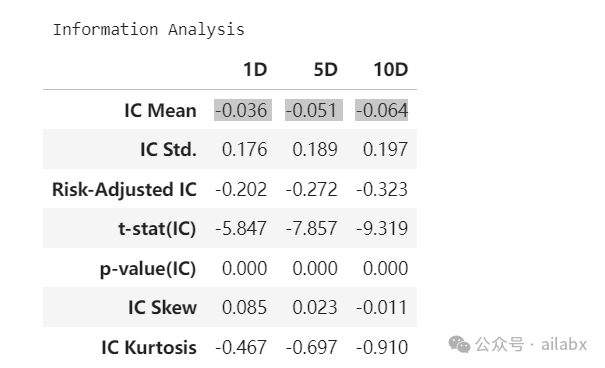Viewport: 605px width, 368px height.
Task: Click the IC Std. row label
Action: point(168,150)
